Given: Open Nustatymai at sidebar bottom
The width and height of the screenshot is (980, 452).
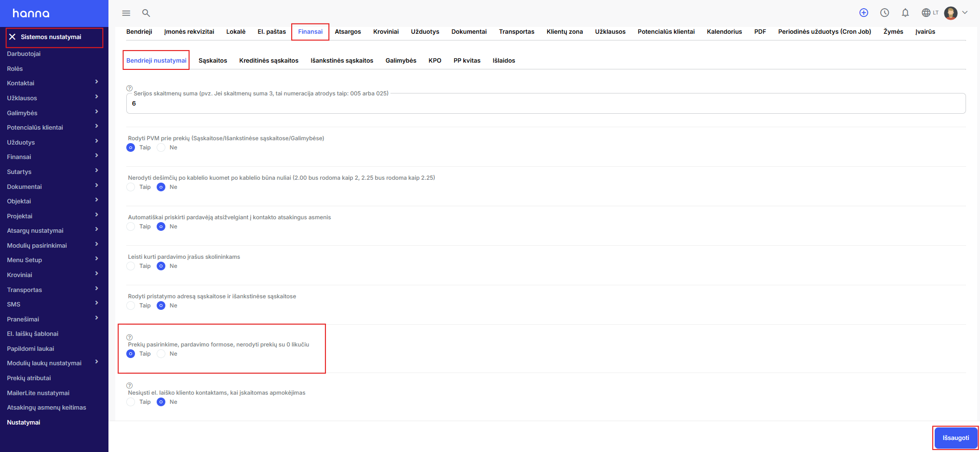Looking at the screenshot, I should [x=24, y=423].
